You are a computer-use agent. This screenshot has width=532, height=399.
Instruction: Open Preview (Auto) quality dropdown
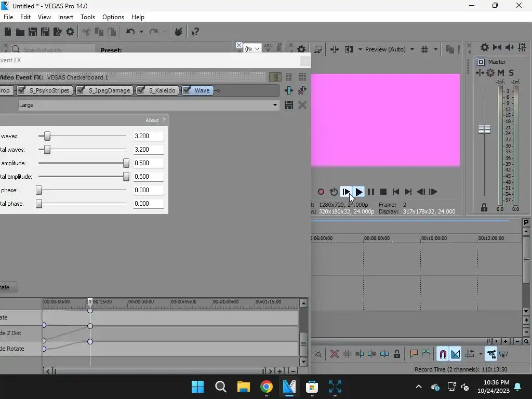point(412,49)
